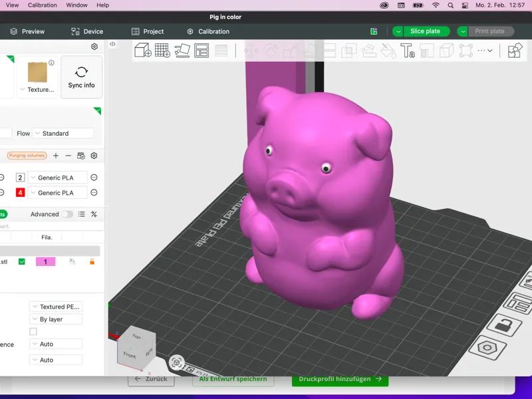
Task: Switch to the Project tab
Action: [x=148, y=31]
